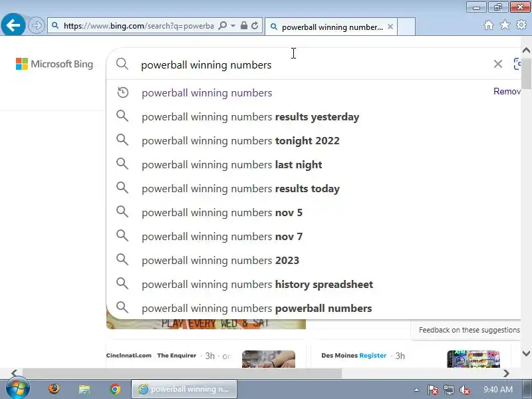Viewport: 532px width, 399px height.
Task: Open Windows Explorer from the taskbar
Action: [84, 389]
